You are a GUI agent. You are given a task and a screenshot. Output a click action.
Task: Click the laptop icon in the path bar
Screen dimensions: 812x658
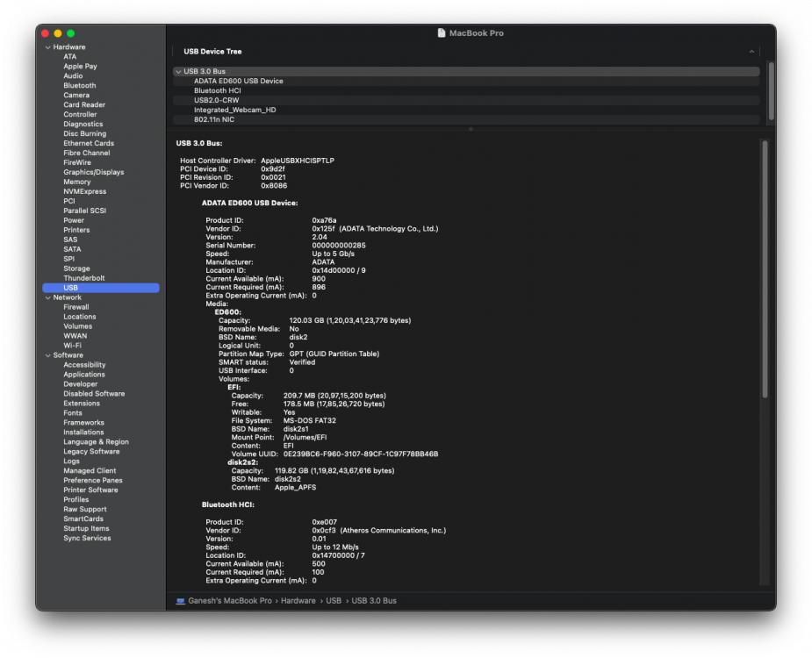tap(180, 601)
